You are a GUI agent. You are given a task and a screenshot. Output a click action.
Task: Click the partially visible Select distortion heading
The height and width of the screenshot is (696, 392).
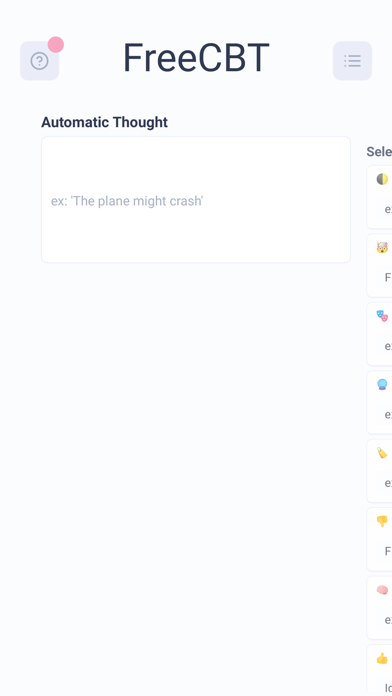379,151
